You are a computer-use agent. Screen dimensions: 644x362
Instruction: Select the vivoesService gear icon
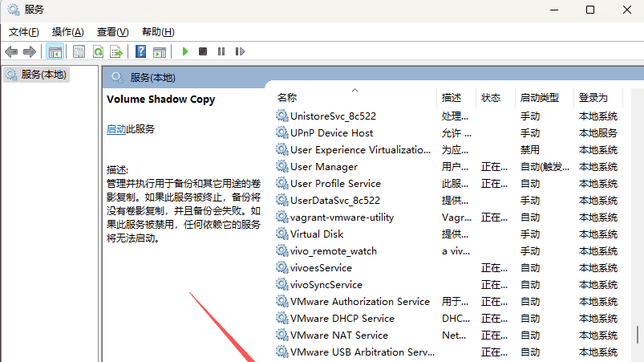pos(281,267)
